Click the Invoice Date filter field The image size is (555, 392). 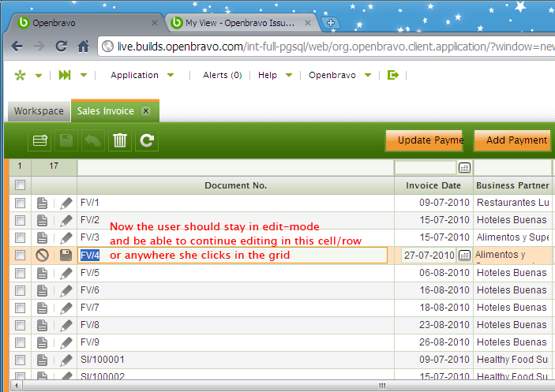tap(426, 167)
